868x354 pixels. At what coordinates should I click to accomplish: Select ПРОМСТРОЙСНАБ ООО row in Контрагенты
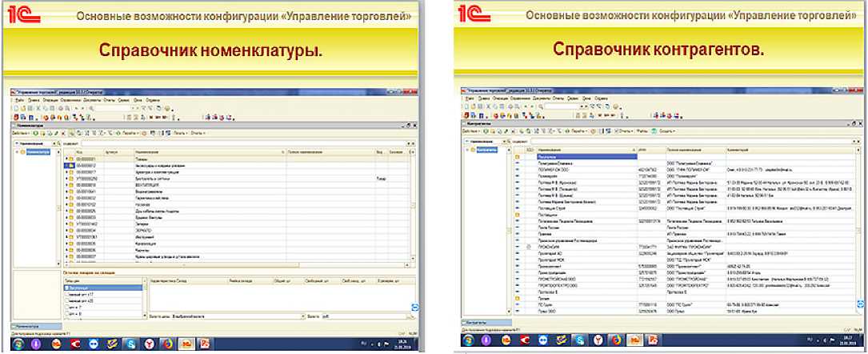pos(684,280)
